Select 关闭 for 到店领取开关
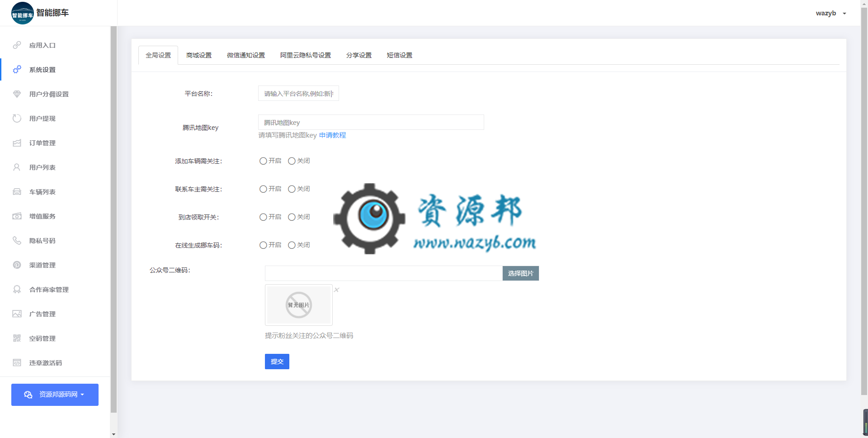Viewport: 868px width, 438px height. pyautogui.click(x=292, y=217)
